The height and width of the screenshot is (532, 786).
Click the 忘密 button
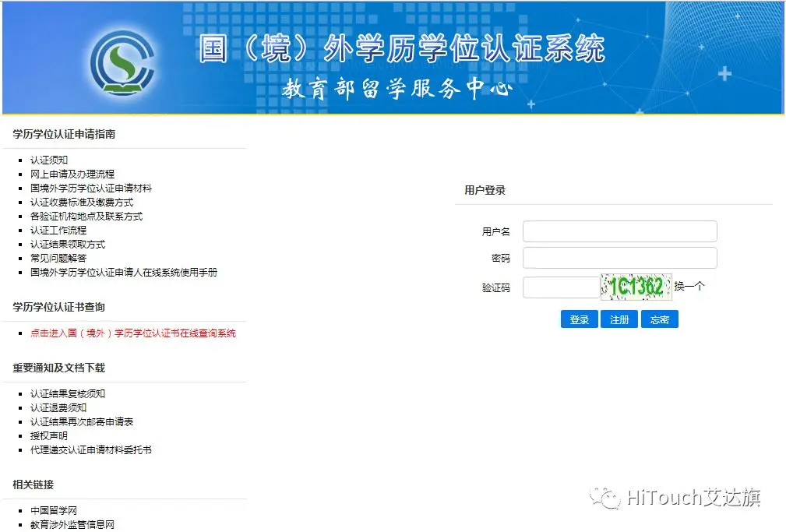(x=660, y=319)
